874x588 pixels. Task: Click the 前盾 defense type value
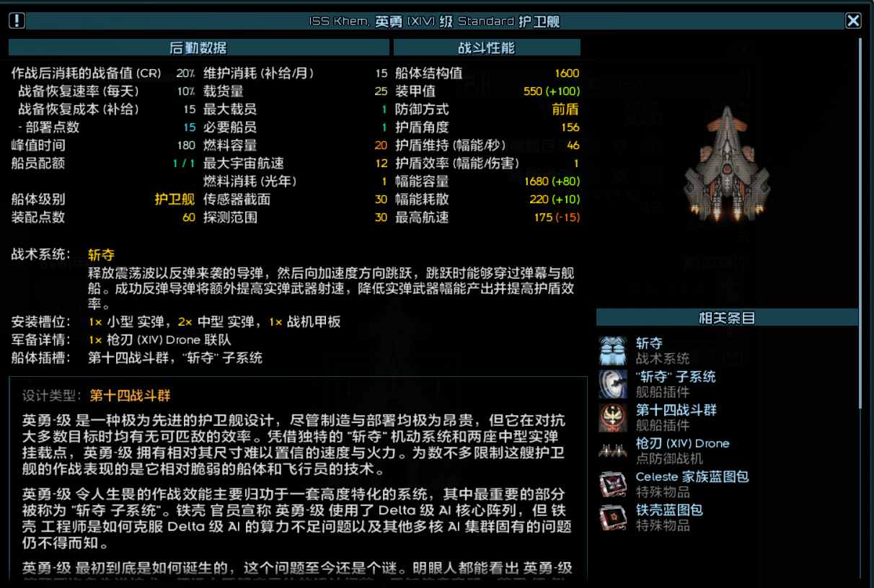[x=565, y=110]
